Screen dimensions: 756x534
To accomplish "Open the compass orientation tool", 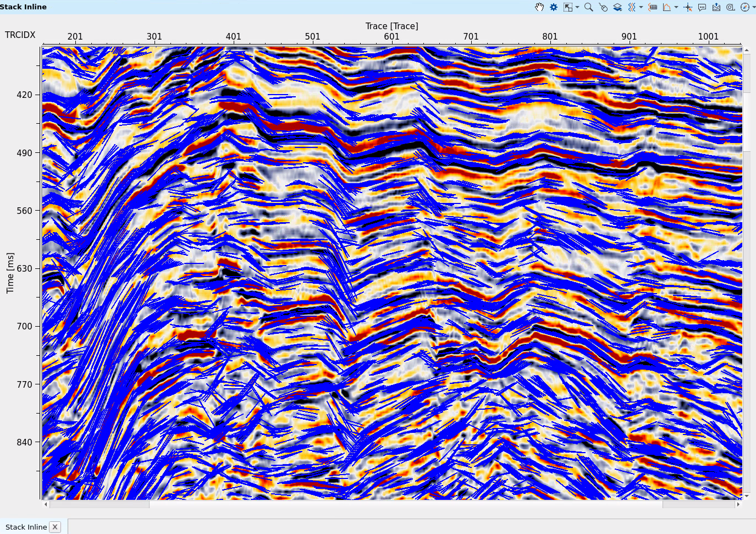I will (x=744, y=7).
